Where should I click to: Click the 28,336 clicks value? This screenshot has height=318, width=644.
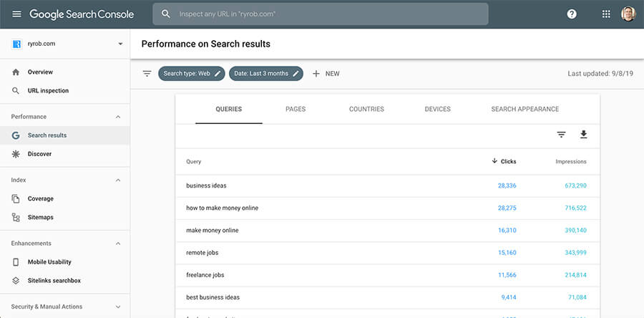coord(507,185)
